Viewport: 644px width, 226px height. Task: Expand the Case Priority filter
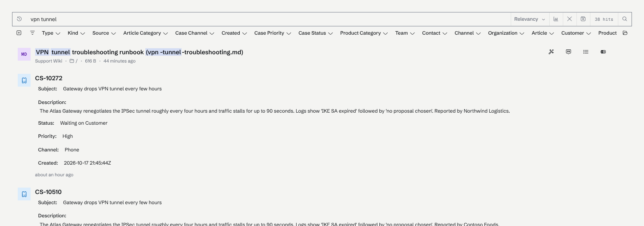[273, 33]
